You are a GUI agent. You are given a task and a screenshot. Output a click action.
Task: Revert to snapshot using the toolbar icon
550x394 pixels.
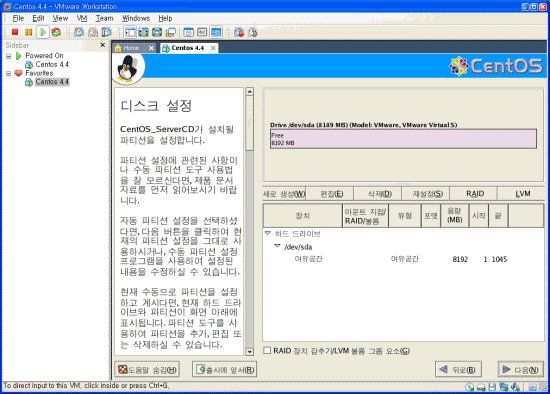93,32
